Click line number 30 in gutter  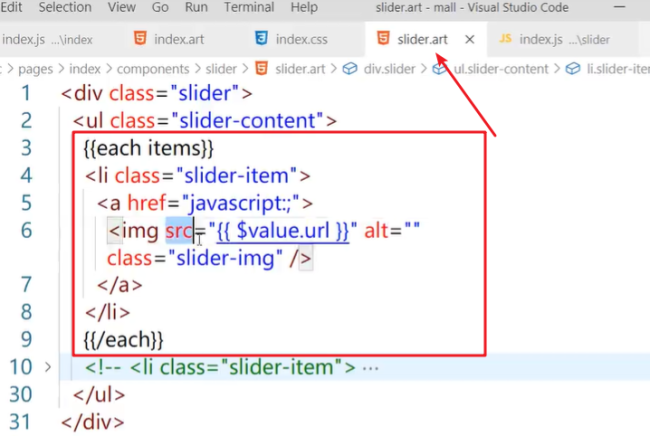pyautogui.click(x=21, y=395)
